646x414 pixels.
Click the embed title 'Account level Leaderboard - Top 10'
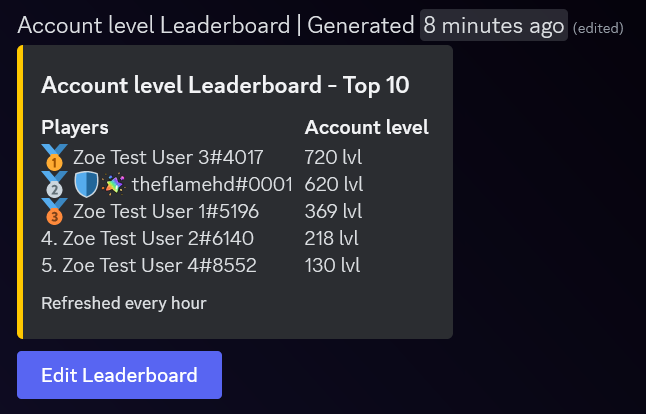coord(225,85)
